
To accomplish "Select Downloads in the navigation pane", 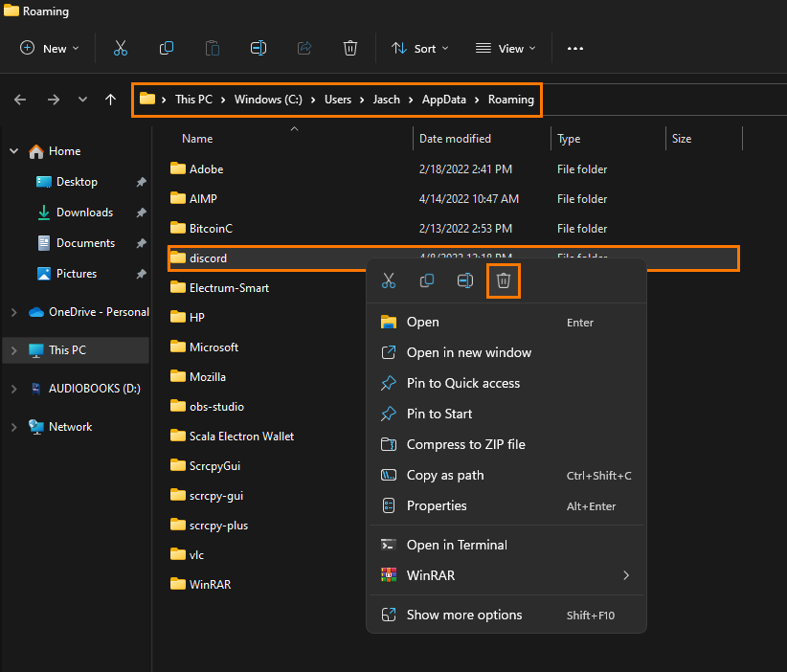I will coord(84,213).
